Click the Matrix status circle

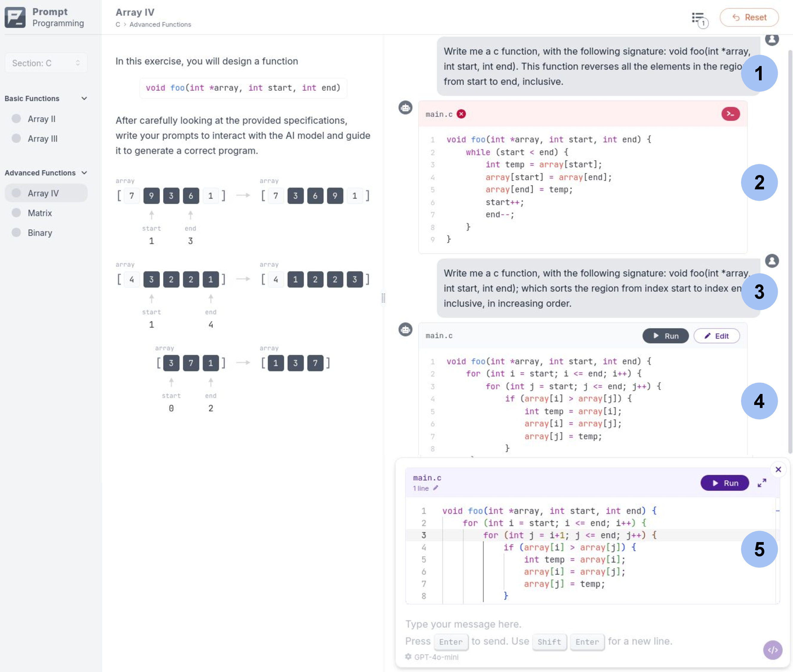16,213
